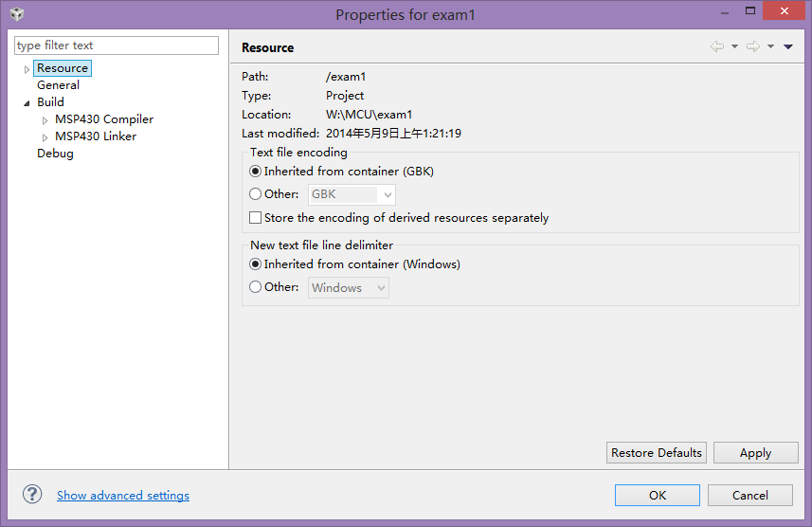
Task: Click the help question mark icon
Action: tap(32, 494)
